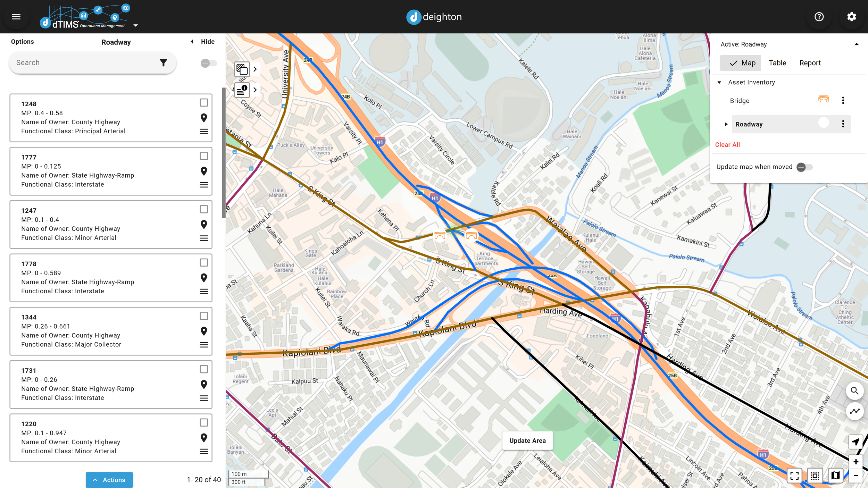Open the Report view

810,63
